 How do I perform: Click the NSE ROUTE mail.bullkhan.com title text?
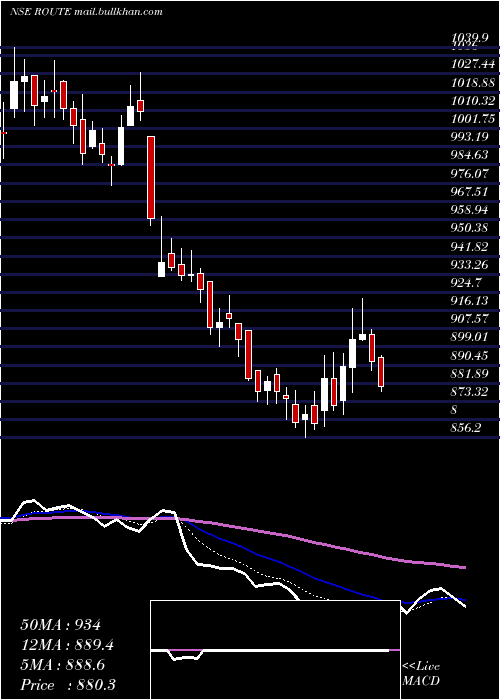coord(85,12)
